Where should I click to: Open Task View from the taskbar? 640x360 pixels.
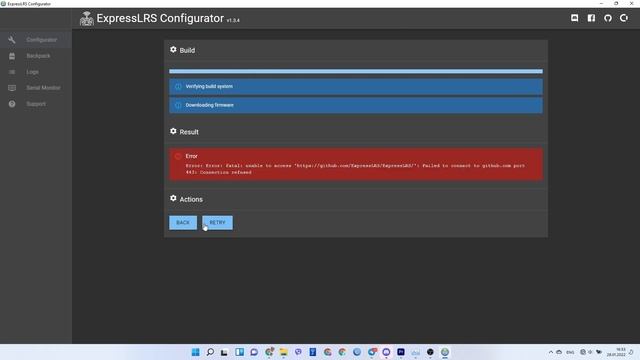224,352
